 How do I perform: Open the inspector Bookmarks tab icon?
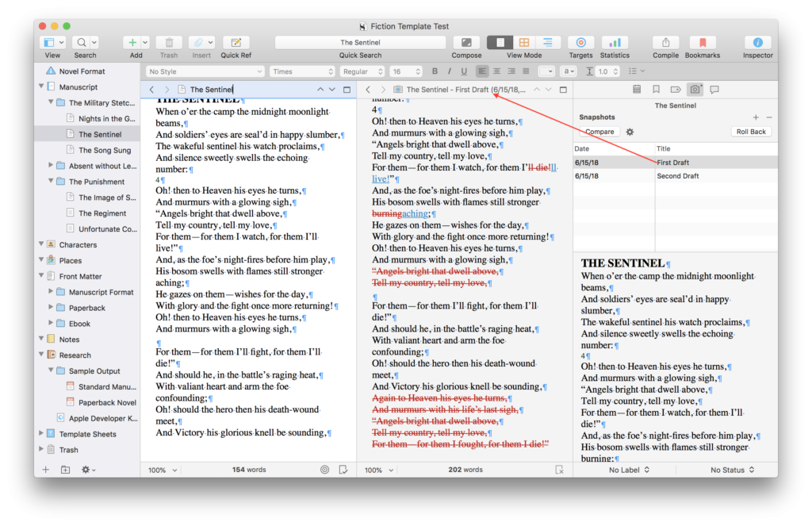pyautogui.click(x=656, y=90)
